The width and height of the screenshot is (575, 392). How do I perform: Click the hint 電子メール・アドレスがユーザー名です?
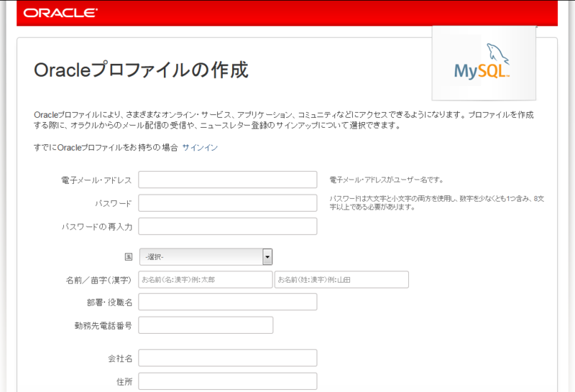[387, 180]
